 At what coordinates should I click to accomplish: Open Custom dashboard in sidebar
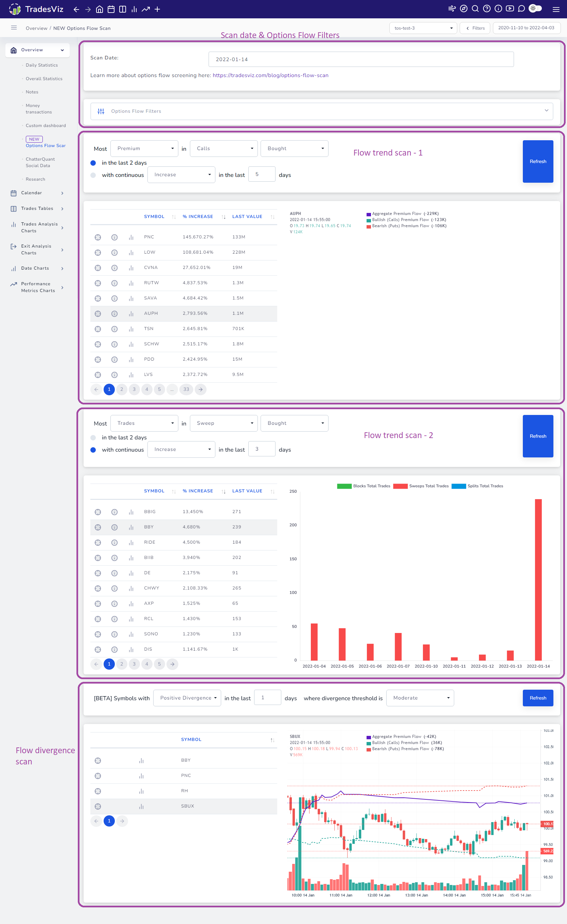click(46, 126)
